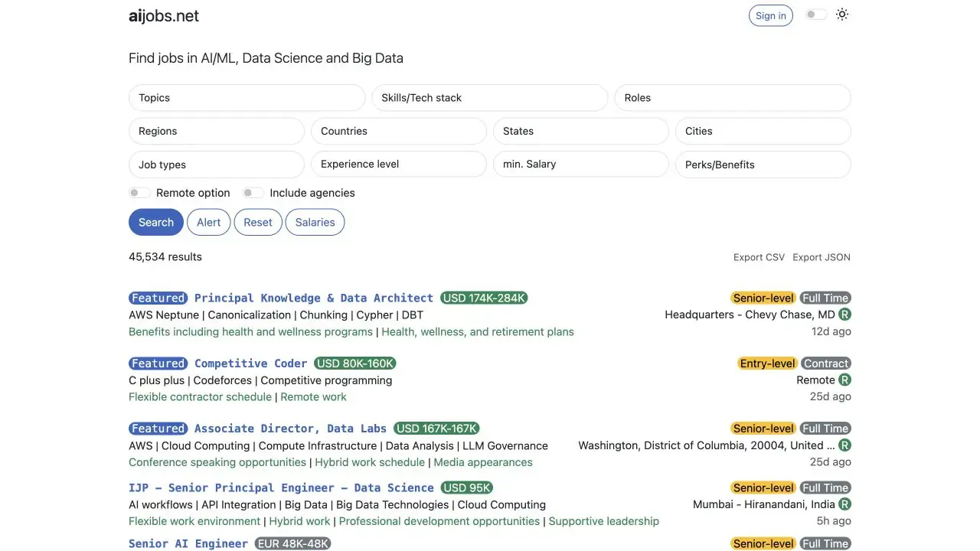Screen dimensions: 980x551
Task: Click 'Supportive leadership' perk text
Action: pyautogui.click(x=603, y=521)
